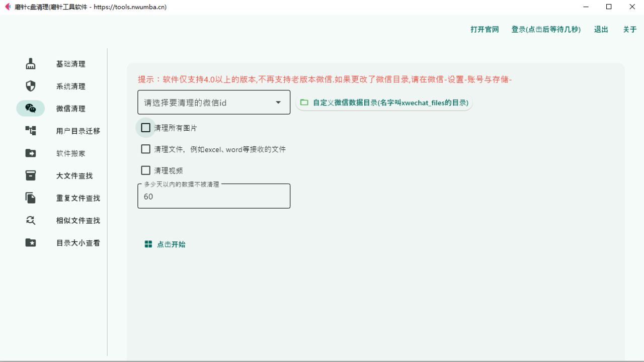Click the grid icon beside 点击开始

tap(148, 244)
